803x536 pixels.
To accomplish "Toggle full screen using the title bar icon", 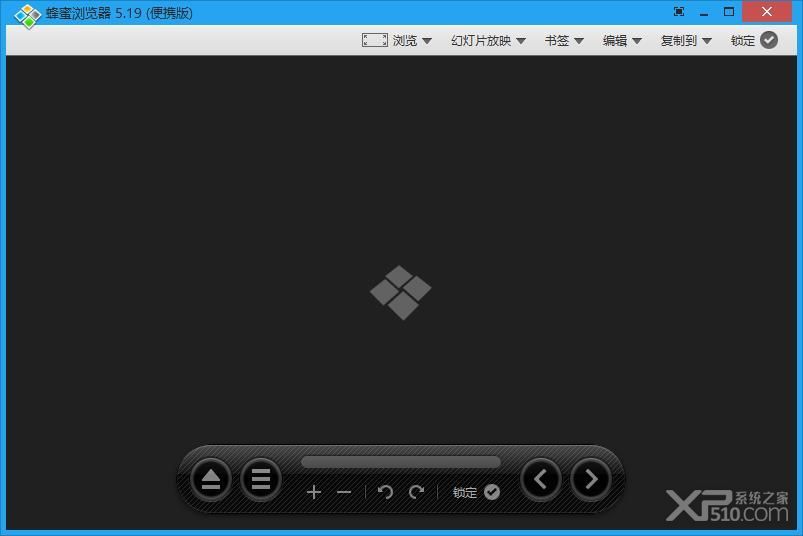I will (679, 12).
